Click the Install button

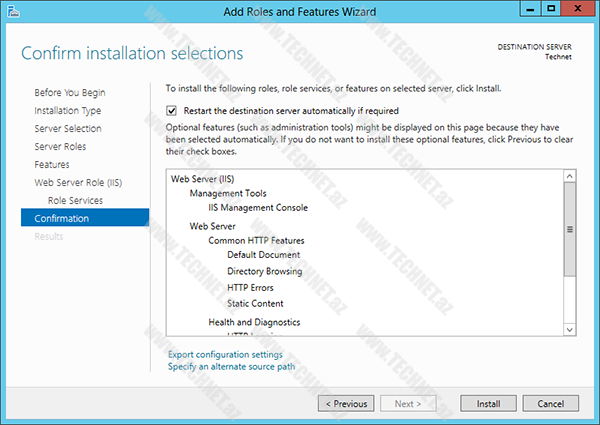[488, 404]
